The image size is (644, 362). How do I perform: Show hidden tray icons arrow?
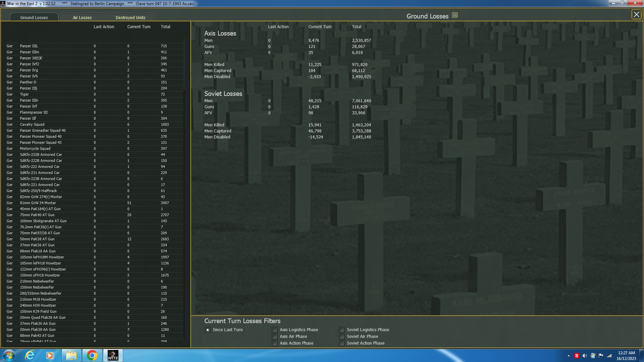(x=569, y=356)
